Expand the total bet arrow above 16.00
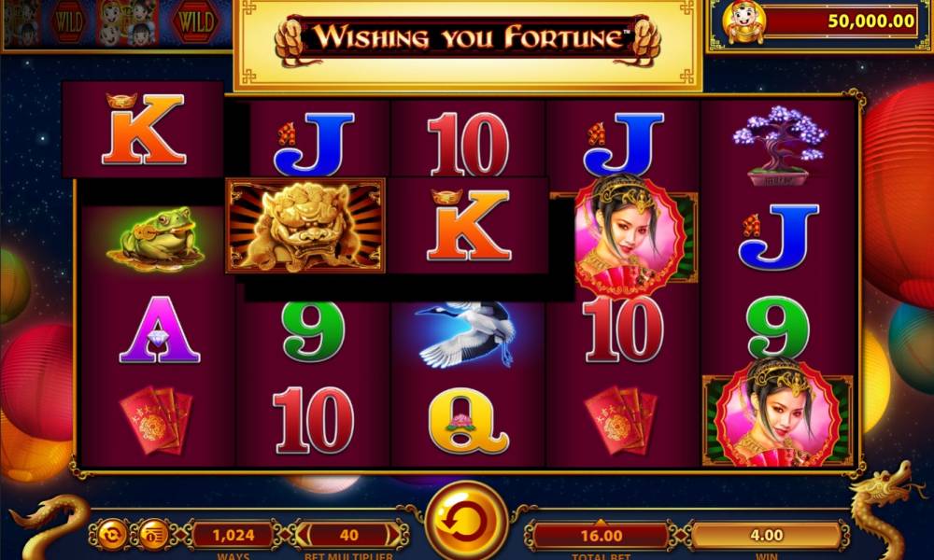The width and height of the screenshot is (934, 560). pyautogui.click(x=601, y=523)
